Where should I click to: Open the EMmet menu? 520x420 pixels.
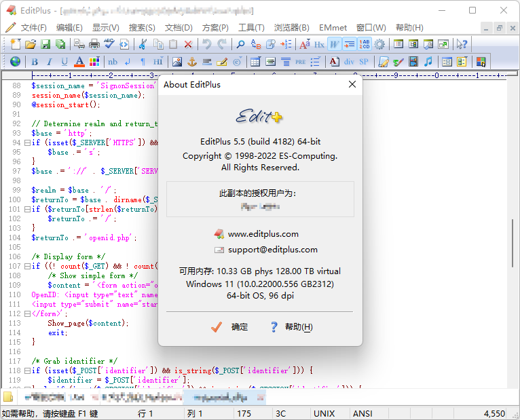tap(333, 28)
